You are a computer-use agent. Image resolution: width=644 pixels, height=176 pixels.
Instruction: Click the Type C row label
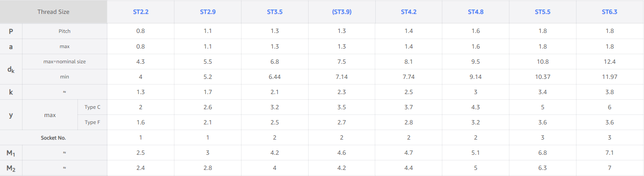[x=93, y=107]
